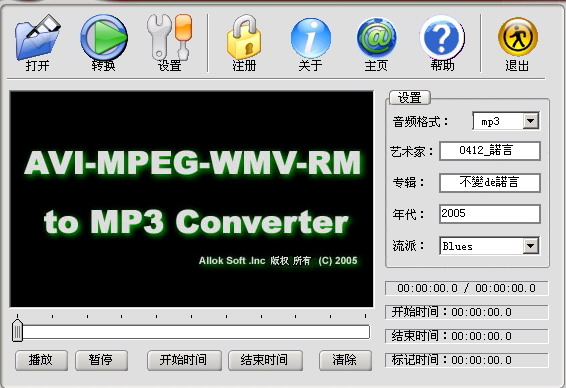Click the 艺术家 field containing 0412_諾言
This screenshot has height=388, width=566.
pyautogui.click(x=489, y=151)
